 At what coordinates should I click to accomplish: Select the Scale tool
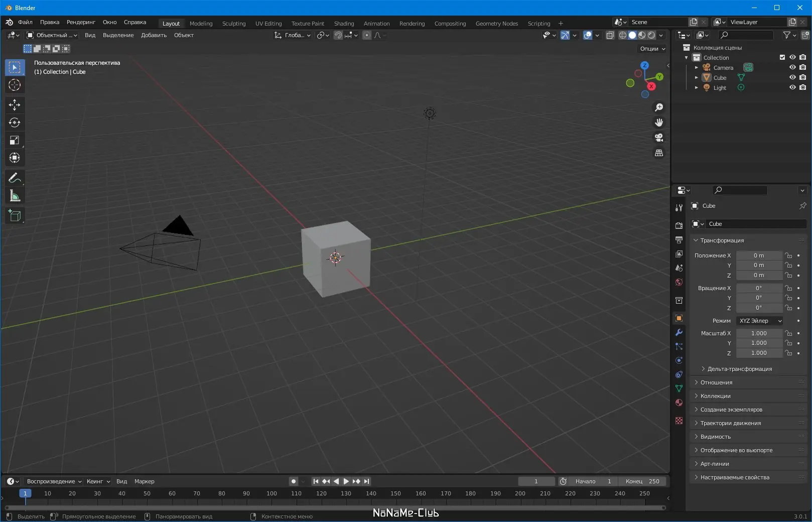(15, 141)
